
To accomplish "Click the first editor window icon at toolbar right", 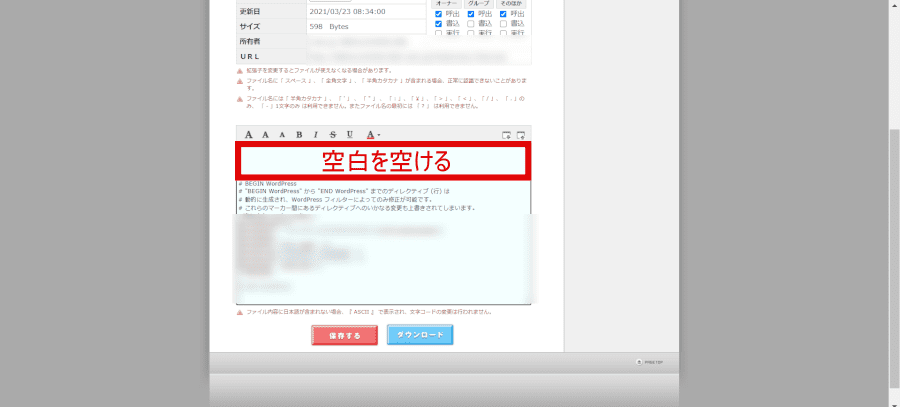I will [506, 134].
